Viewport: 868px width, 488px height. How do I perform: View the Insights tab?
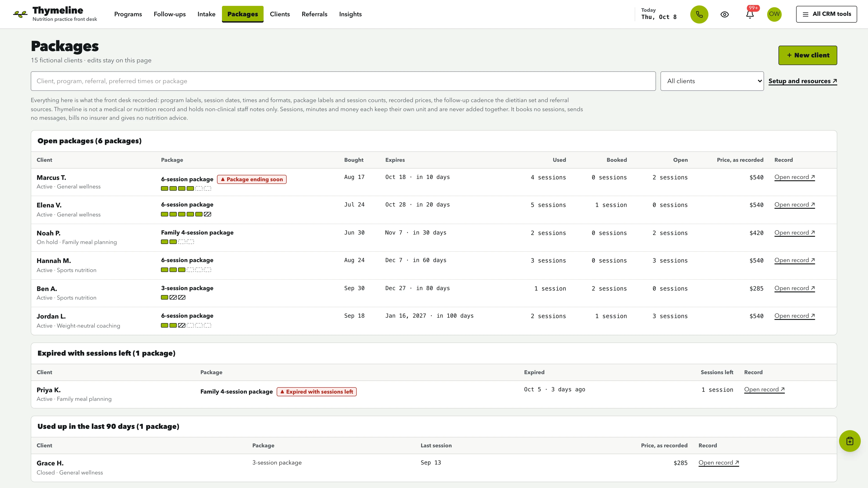point(350,14)
